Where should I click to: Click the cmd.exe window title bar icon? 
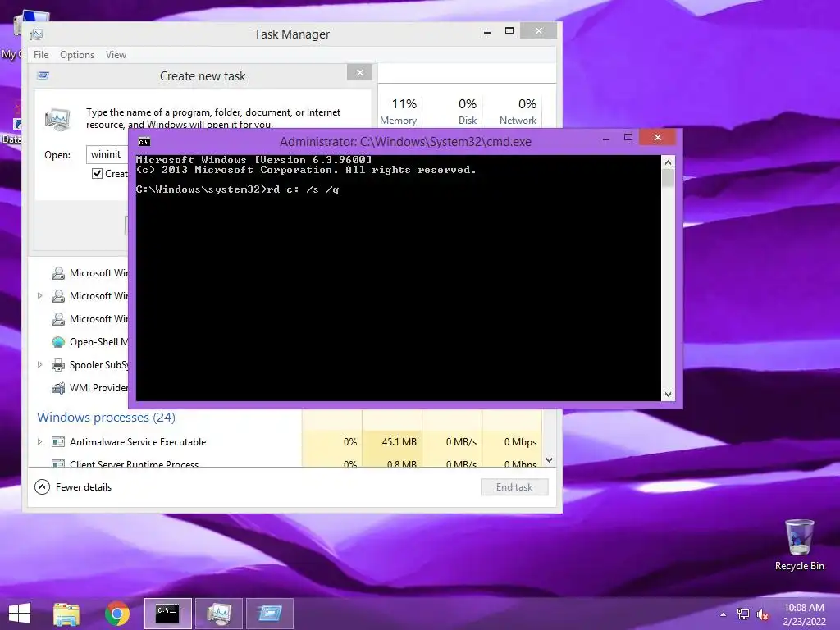click(144, 142)
